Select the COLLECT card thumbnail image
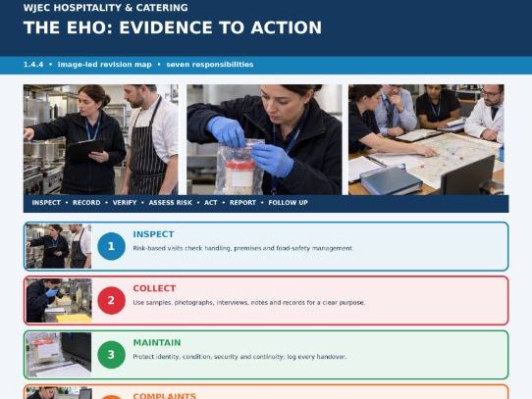 59,300
